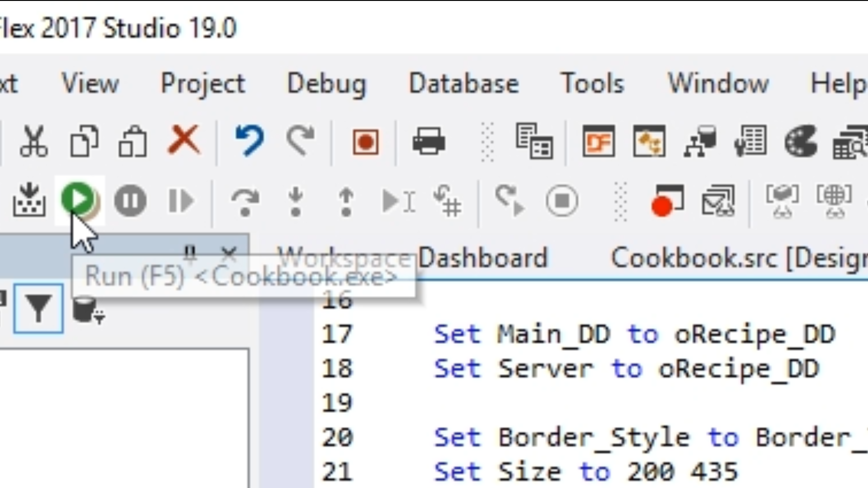Undo with the blue arrow icon
Viewport: 868px width, 488px height.
(x=250, y=141)
